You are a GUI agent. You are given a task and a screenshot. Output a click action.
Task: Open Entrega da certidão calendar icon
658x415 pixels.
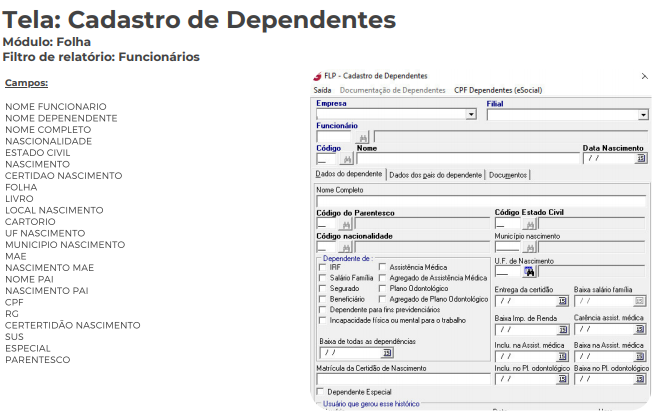(562, 301)
